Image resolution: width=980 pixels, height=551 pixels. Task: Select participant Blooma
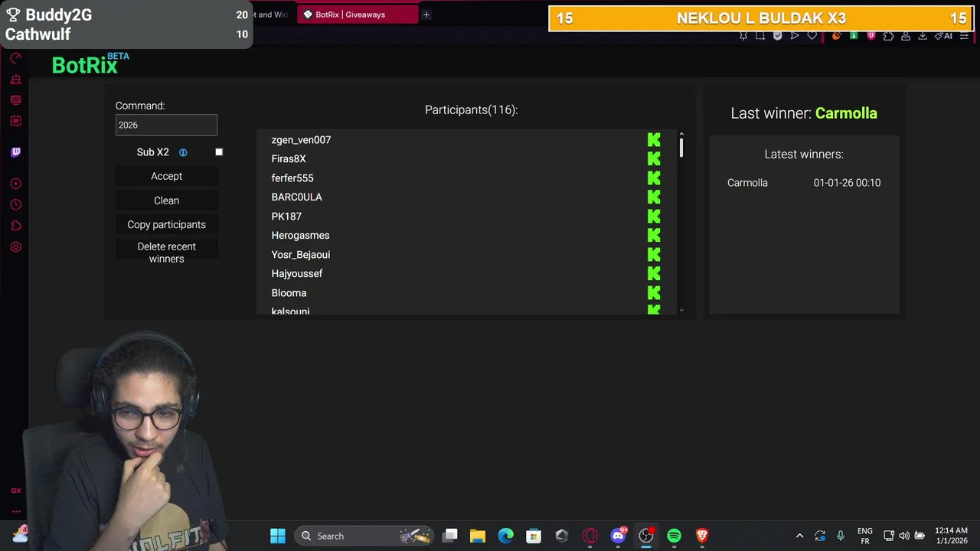(289, 292)
